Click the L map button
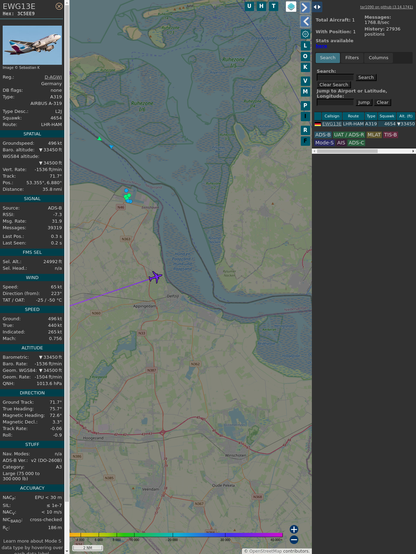This screenshot has height=554, width=416. pyautogui.click(x=305, y=46)
